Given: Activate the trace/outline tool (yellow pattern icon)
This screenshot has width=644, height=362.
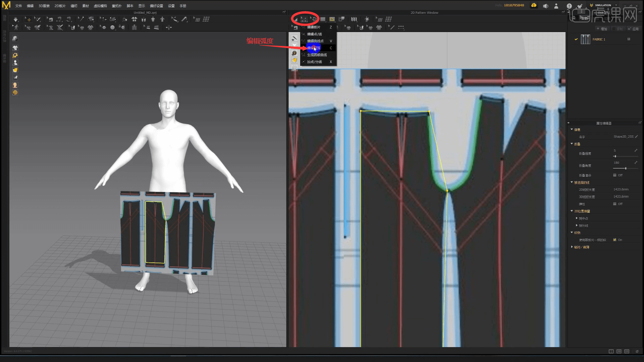Looking at the screenshot, I should coord(332,19).
